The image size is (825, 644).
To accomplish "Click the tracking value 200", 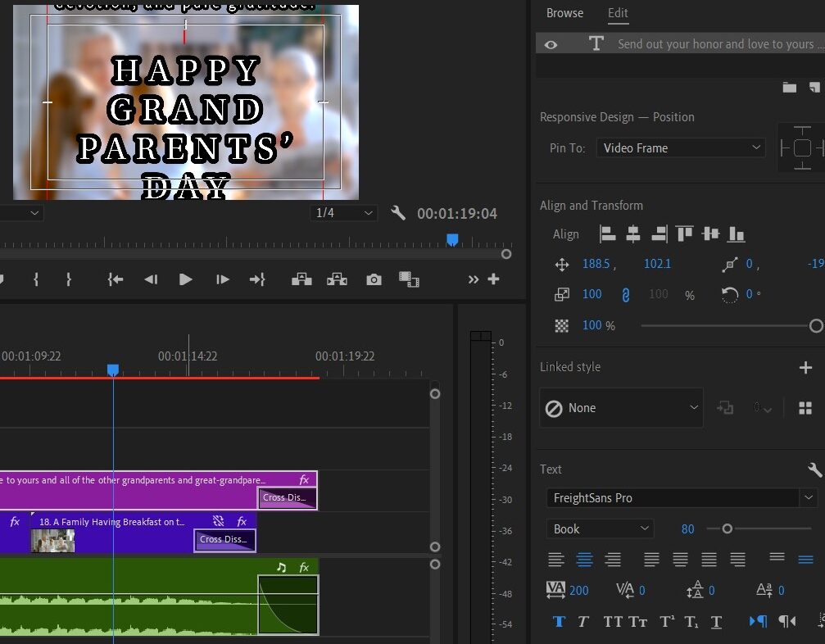I will pyautogui.click(x=578, y=590).
